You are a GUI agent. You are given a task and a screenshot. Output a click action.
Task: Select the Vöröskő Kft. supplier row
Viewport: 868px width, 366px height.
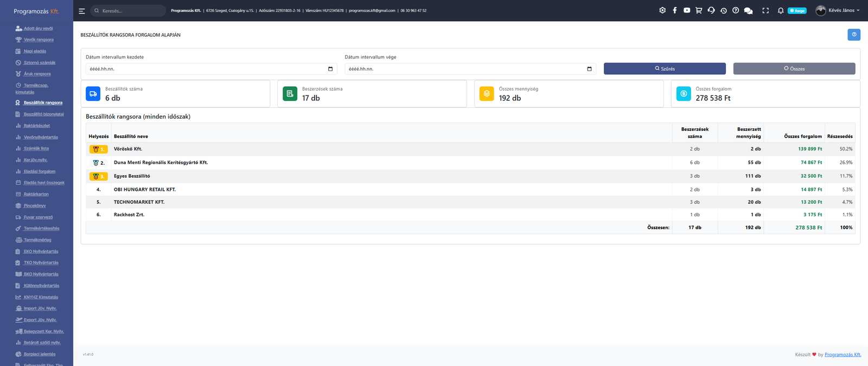pos(470,149)
